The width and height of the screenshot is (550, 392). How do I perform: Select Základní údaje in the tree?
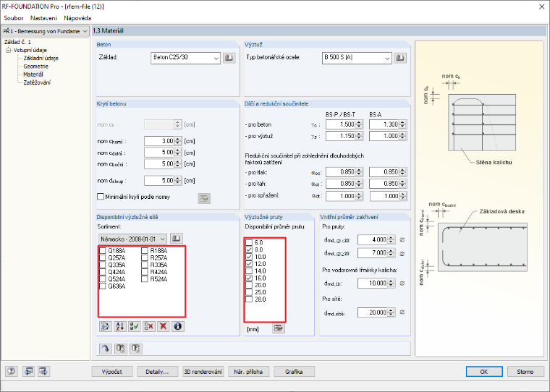[41, 58]
